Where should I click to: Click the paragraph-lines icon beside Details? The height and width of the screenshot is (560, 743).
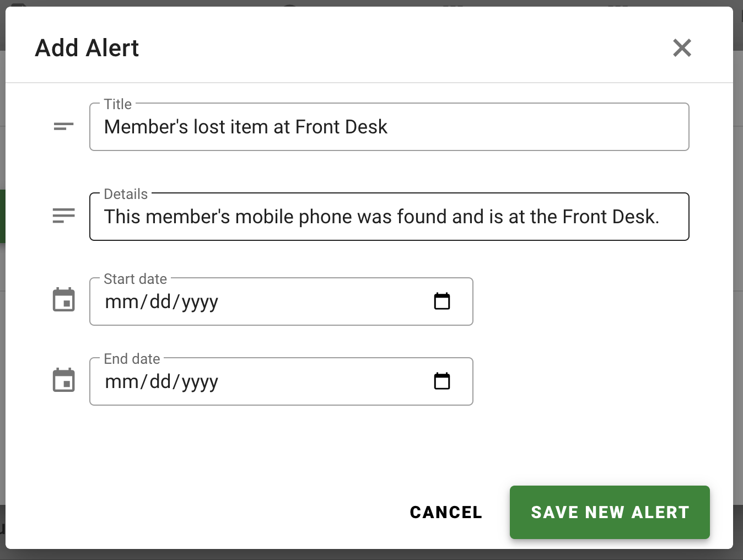pyautogui.click(x=63, y=216)
